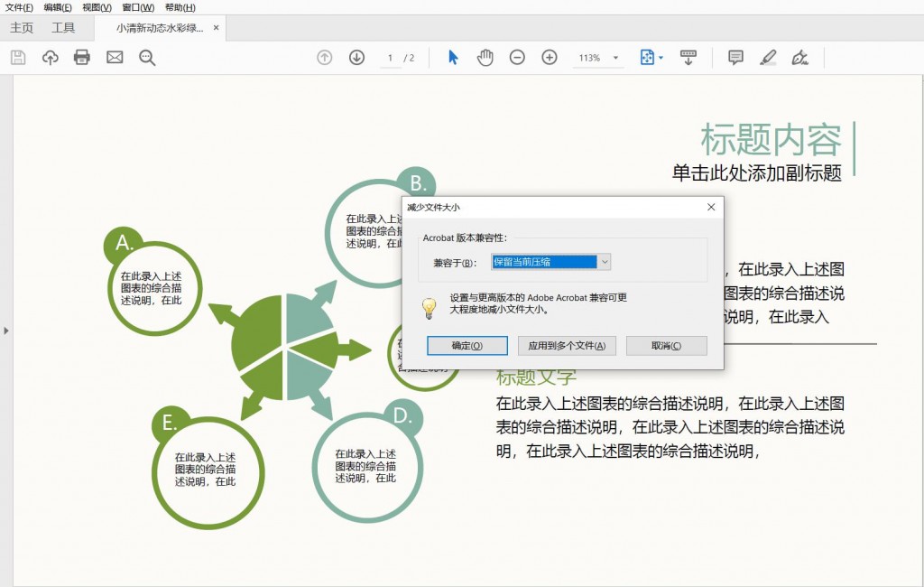
Task: Activate the Hand pan tool
Action: 485,57
